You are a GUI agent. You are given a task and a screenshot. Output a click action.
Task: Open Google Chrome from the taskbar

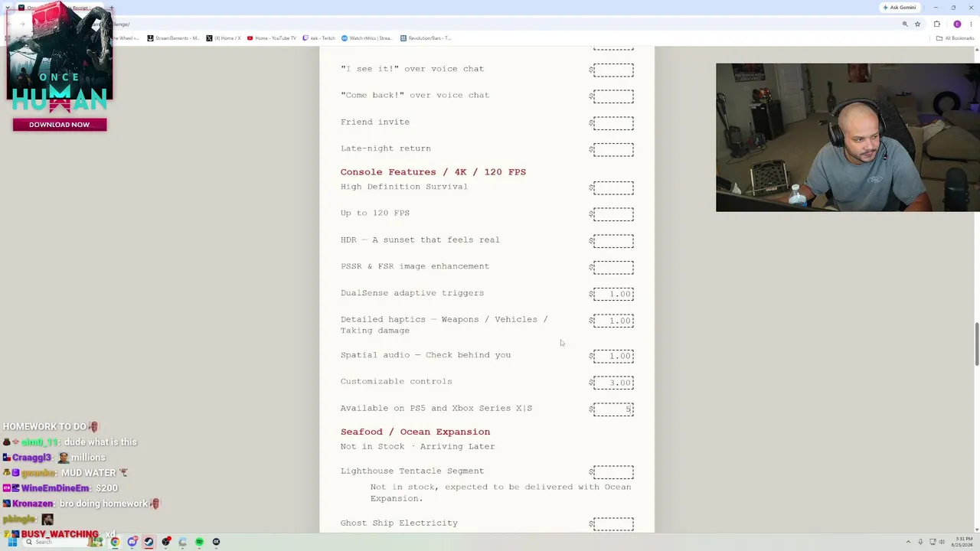tap(115, 542)
